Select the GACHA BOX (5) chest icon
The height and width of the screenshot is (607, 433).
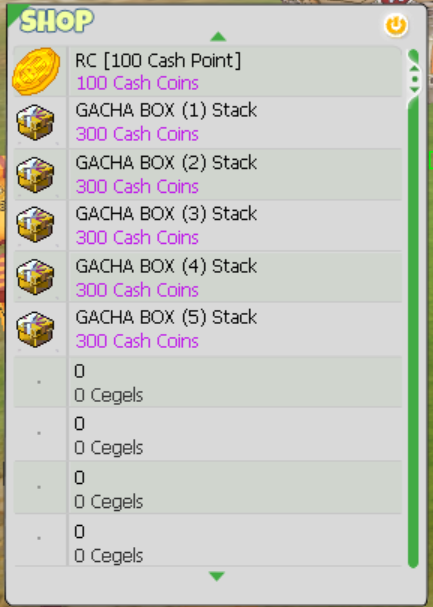(35, 329)
